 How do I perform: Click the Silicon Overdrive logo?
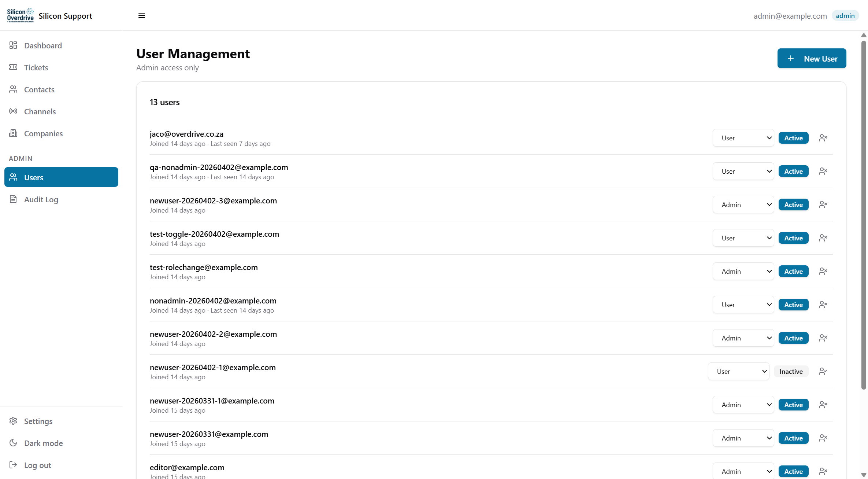pyautogui.click(x=21, y=15)
